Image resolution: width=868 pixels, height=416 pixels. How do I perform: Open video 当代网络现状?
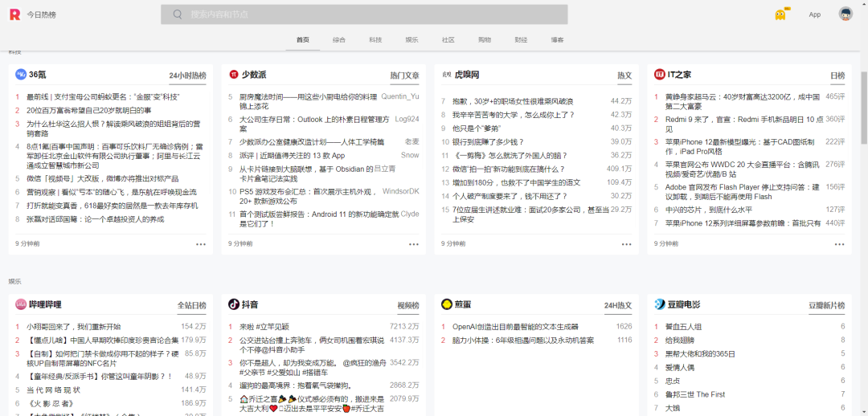coord(53,390)
